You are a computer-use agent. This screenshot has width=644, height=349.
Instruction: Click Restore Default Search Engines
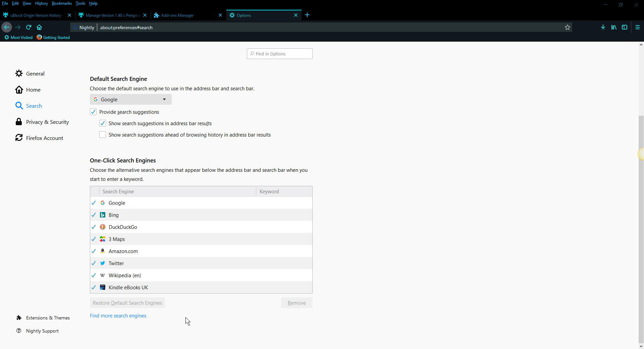(x=127, y=302)
